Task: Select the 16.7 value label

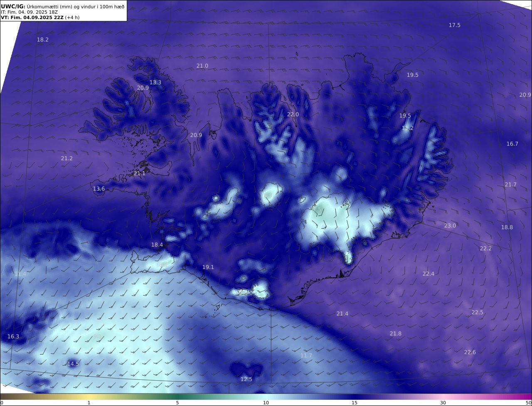Action: point(512,144)
